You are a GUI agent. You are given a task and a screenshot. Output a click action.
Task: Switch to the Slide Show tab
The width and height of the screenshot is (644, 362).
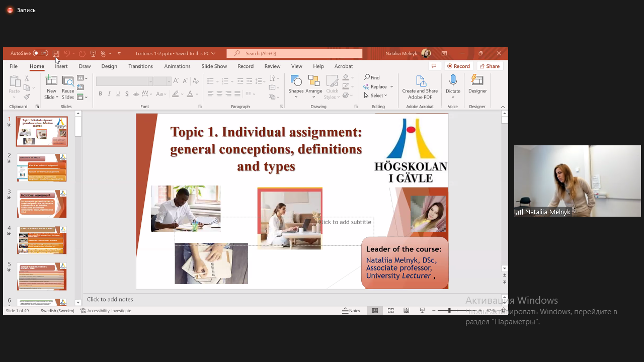tap(214, 66)
